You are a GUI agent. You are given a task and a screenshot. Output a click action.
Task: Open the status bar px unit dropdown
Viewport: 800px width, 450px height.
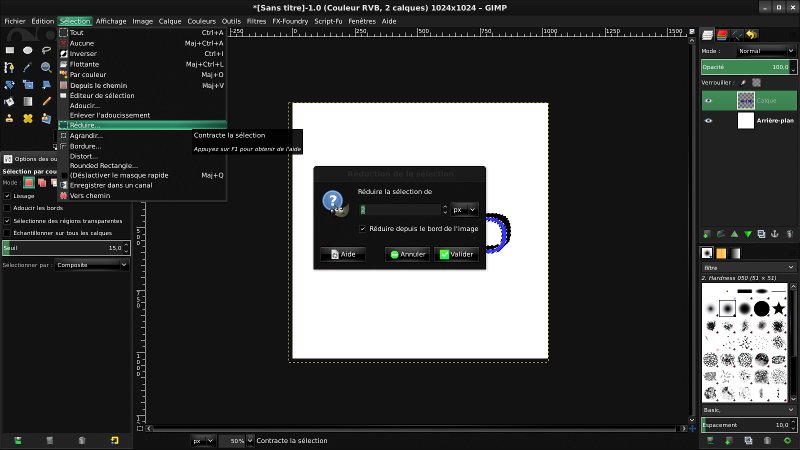(x=203, y=441)
